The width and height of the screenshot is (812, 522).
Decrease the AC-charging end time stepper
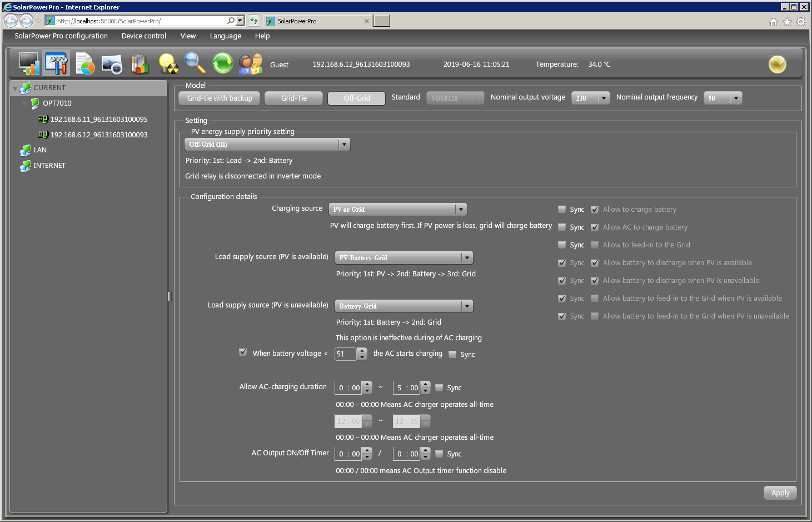coord(426,391)
